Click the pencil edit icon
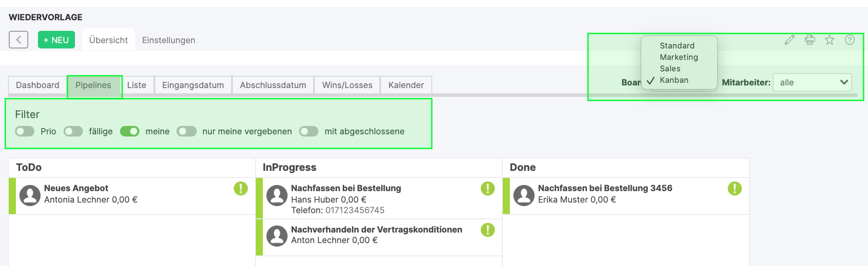The image size is (868, 266). tap(789, 40)
